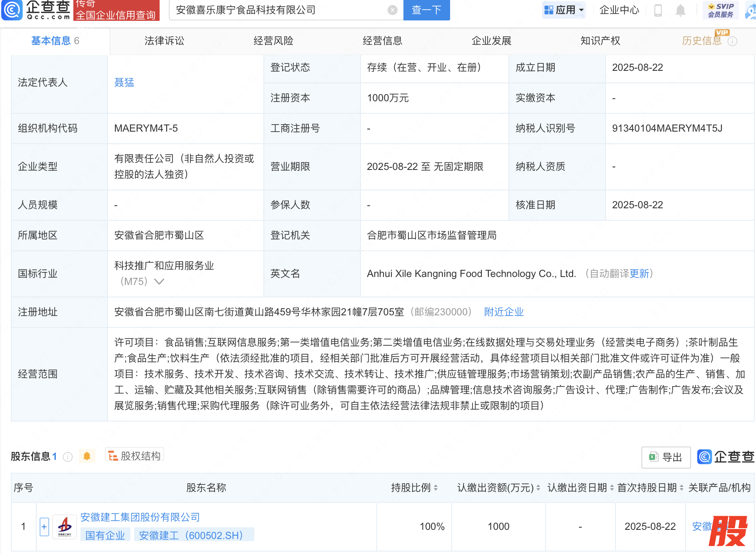Click shareholder info help icon
This screenshot has height=554, width=756.
pos(68,457)
